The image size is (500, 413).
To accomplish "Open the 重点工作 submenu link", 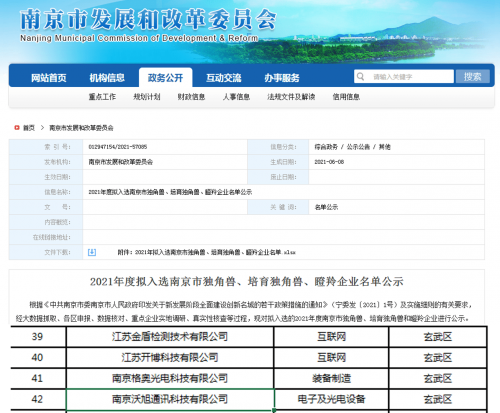I will [102, 97].
